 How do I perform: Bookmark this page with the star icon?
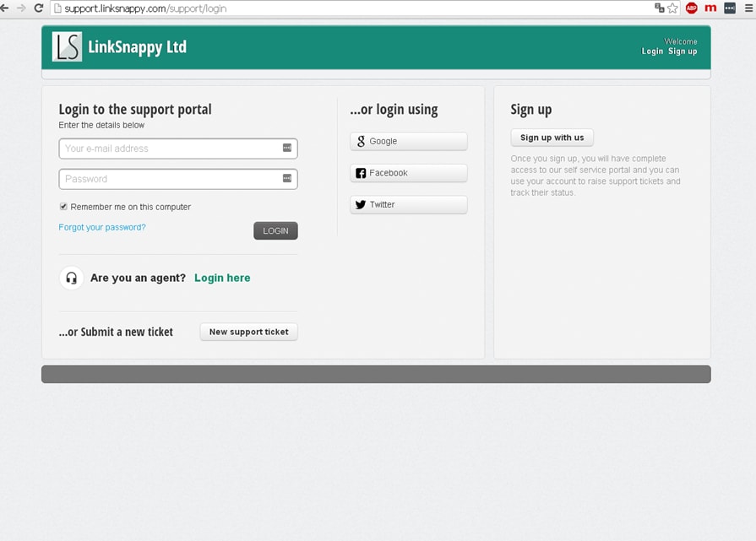pyautogui.click(x=672, y=8)
